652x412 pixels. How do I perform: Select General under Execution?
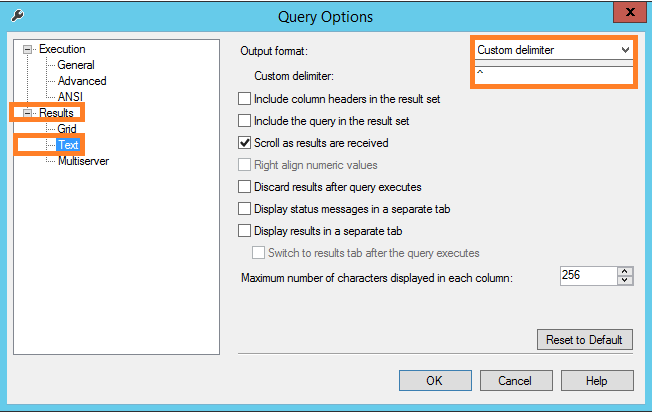click(76, 65)
